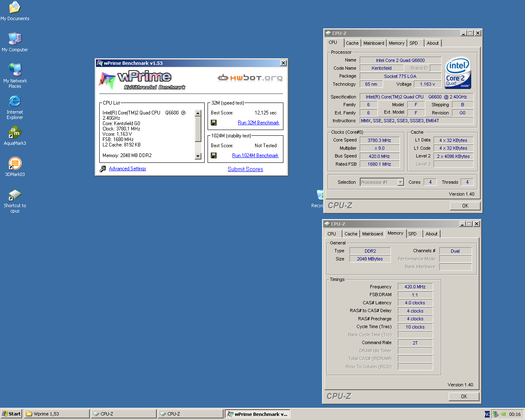Viewport: 525px width, 420px height.
Task: Click Core Speed value 3780.3 MHz
Action: (x=379, y=140)
